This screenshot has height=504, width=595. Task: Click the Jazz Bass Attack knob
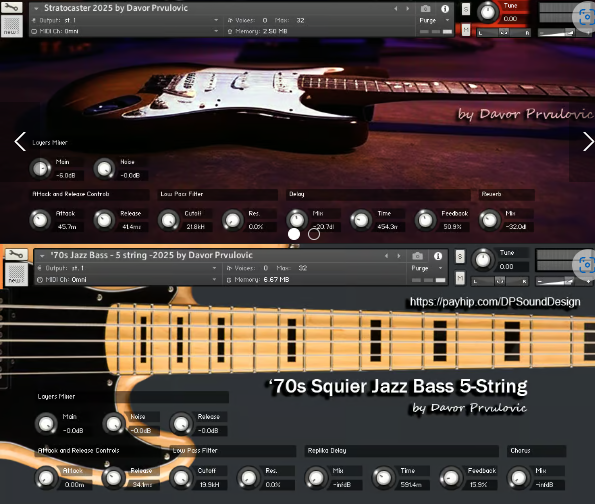coord(46,478)
